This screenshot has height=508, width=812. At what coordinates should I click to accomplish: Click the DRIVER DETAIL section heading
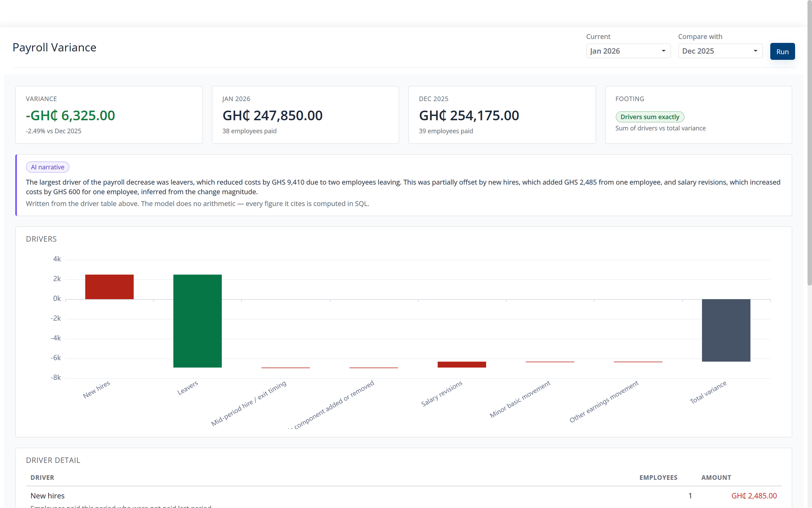[x=53, y=460]
